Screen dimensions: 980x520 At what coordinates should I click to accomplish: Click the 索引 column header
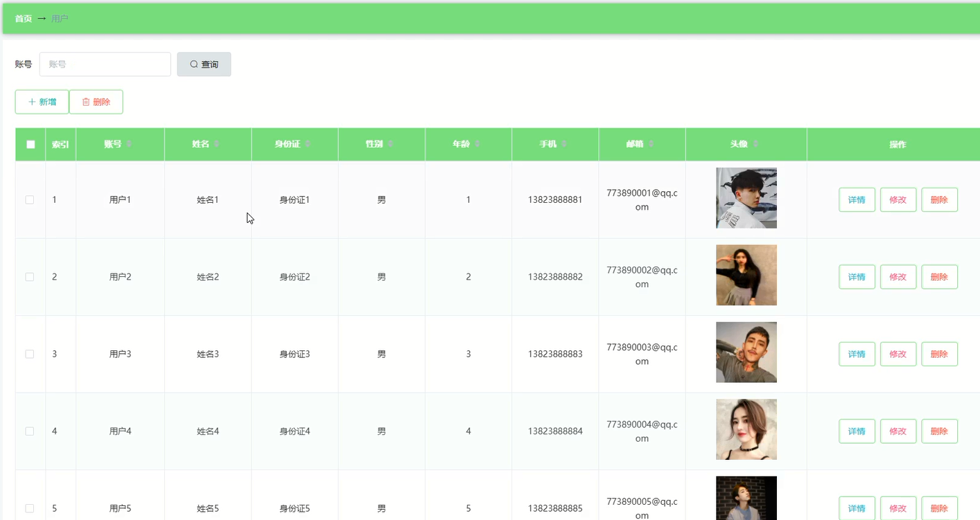(x=60, y=145)
